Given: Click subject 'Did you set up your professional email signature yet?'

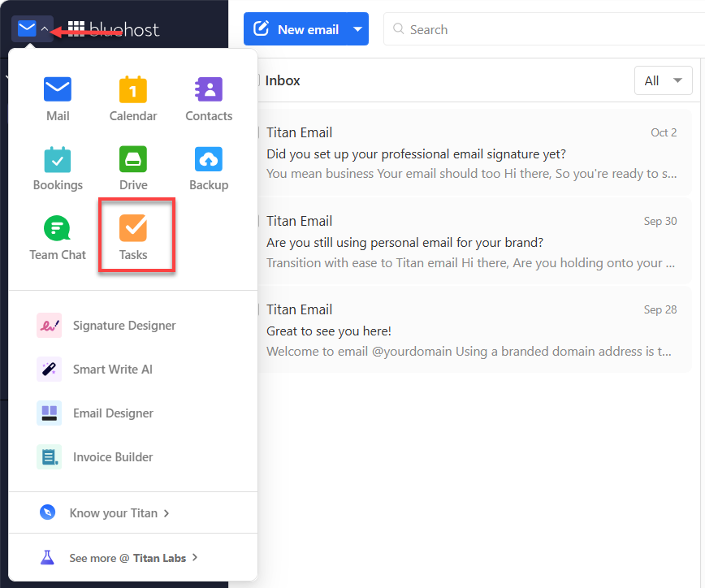Looking at the screenshot, I should pos(416,154).
